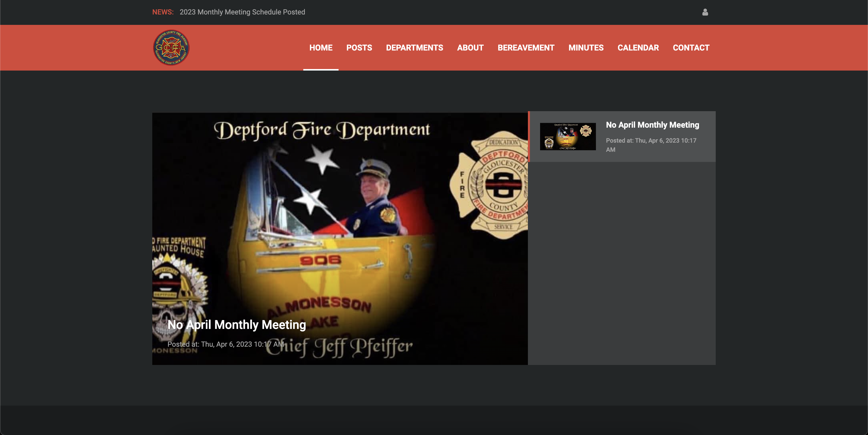Switch to the POSTS section
The height and width of the screenshot is (435, 868).
(359, 47)
